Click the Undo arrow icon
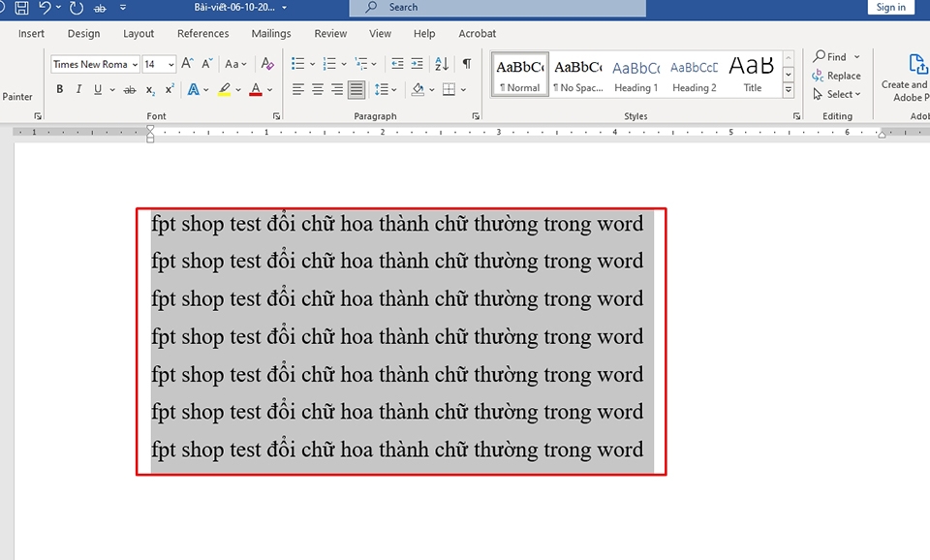Image resolution: width=930 pixels, height=560 pixels. (x=45, y=8)
